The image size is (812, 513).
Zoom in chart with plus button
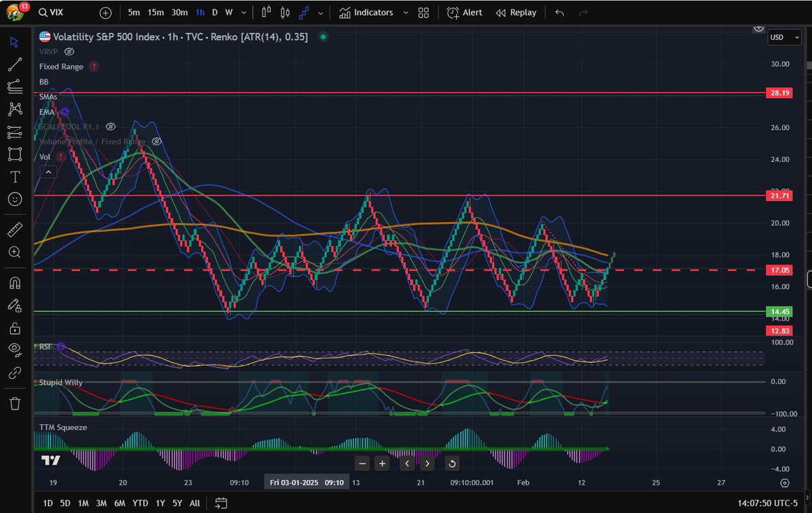tap(382, 464)
